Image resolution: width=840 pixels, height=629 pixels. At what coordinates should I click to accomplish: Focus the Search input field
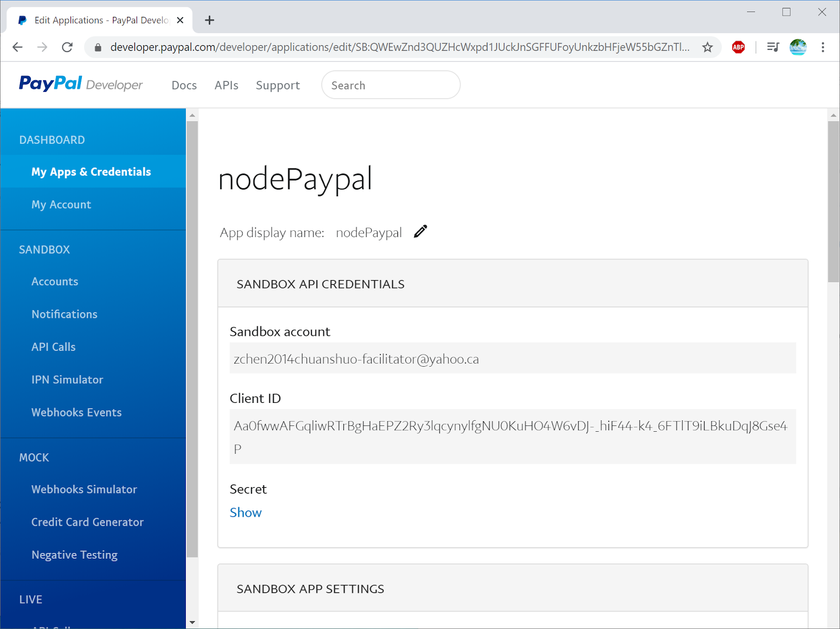(391, 85)
